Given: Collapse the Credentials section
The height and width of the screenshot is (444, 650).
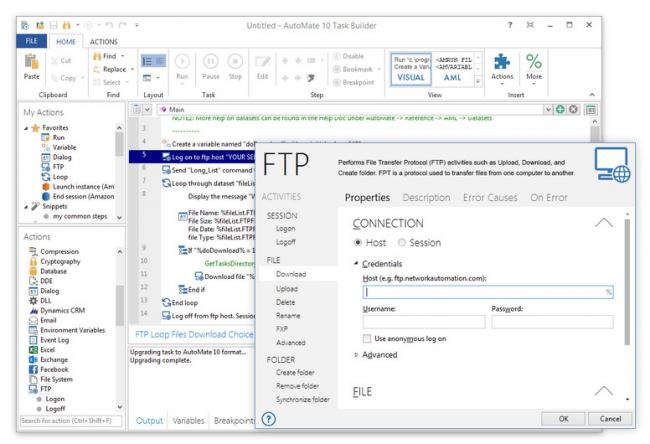Looking at the screenshot, I should tap(356, 263).
